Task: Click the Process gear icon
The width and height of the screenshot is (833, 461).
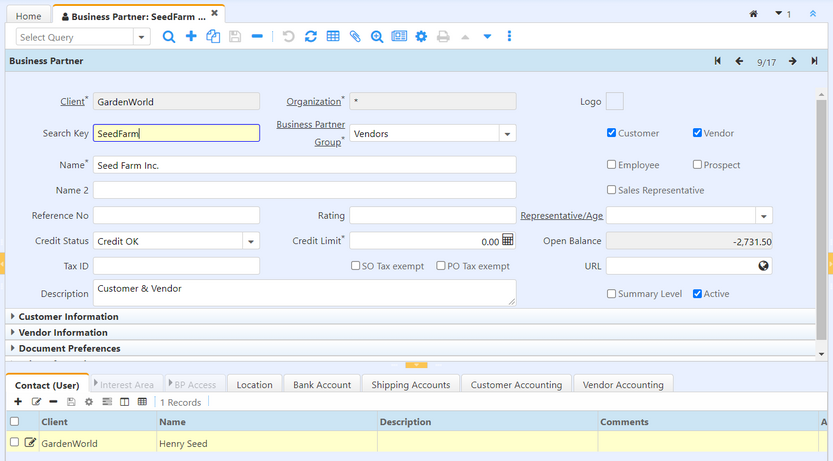Action: pos(421,37)
